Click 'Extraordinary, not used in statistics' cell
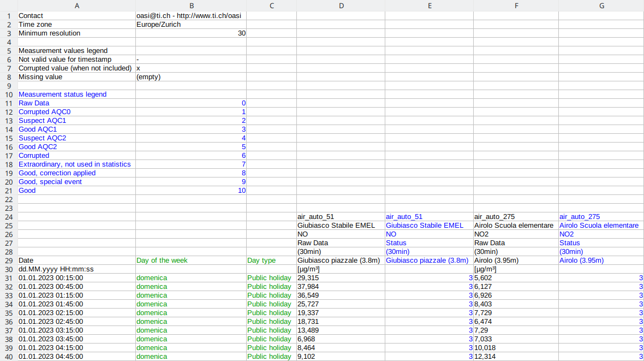The width and height of the screenshot is (644, 361). pyautogui.click(x=76, y=164)
